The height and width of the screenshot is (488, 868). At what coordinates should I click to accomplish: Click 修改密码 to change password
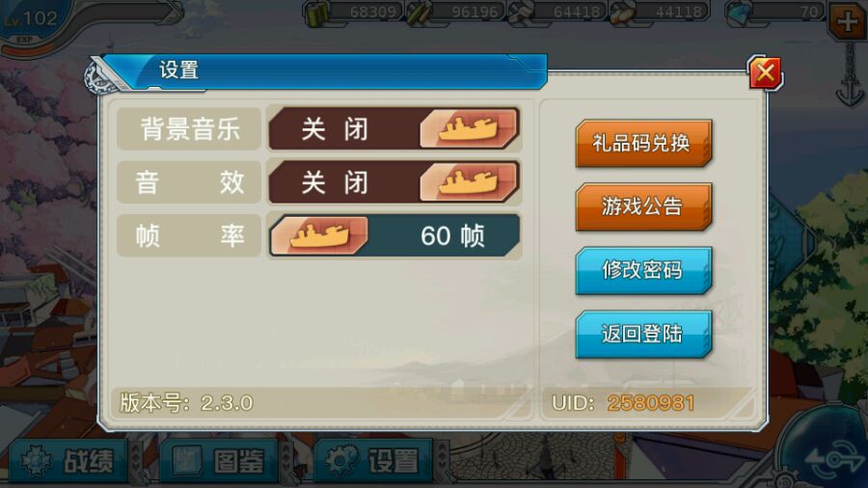pos(643,271)
